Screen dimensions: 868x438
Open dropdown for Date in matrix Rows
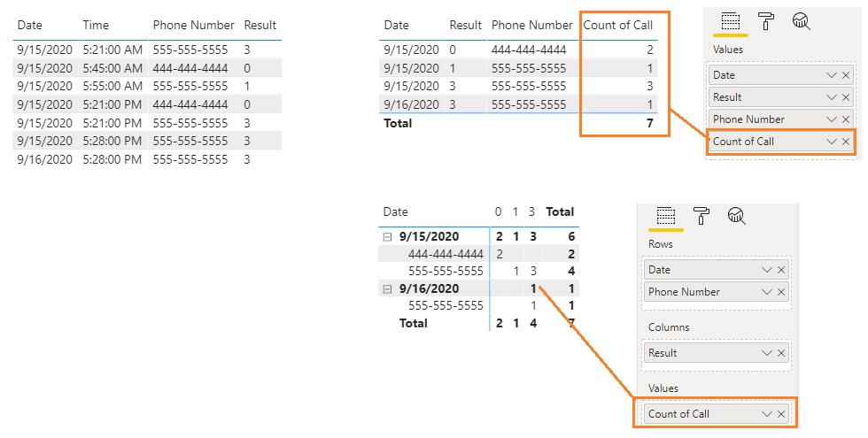tap(767, 270)
